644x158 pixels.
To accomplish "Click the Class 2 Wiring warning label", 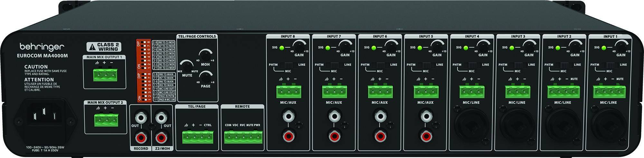I will point(104,47).
